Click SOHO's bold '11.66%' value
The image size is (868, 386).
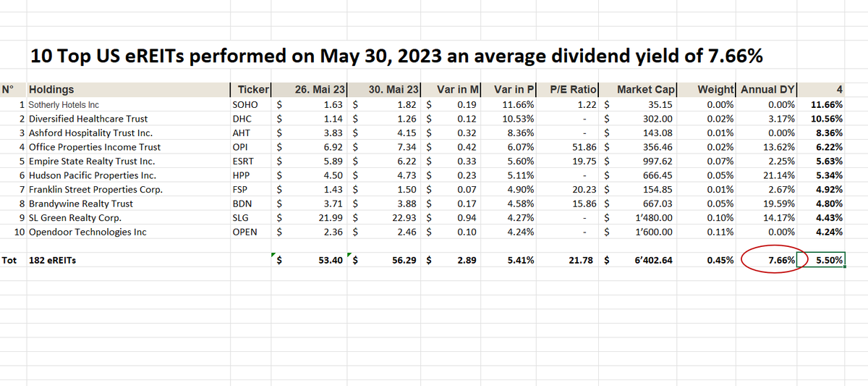pyautogui.click(x=821, y=104)
